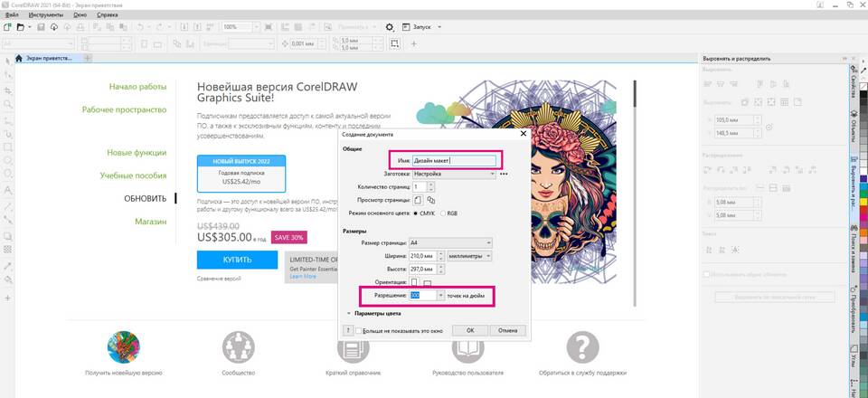Click the Save floppy-disk toolbar icon

pyautogui.click(x=41, y=26)
